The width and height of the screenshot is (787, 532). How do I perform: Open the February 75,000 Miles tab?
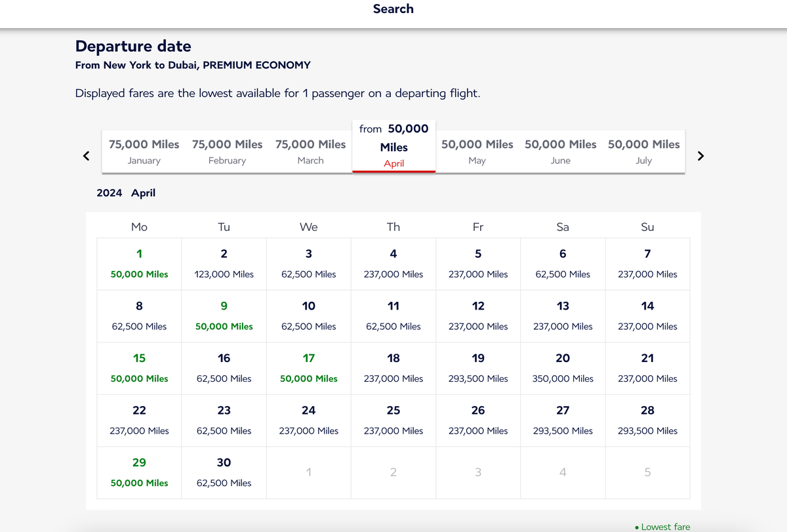click(x=227, y=151)
